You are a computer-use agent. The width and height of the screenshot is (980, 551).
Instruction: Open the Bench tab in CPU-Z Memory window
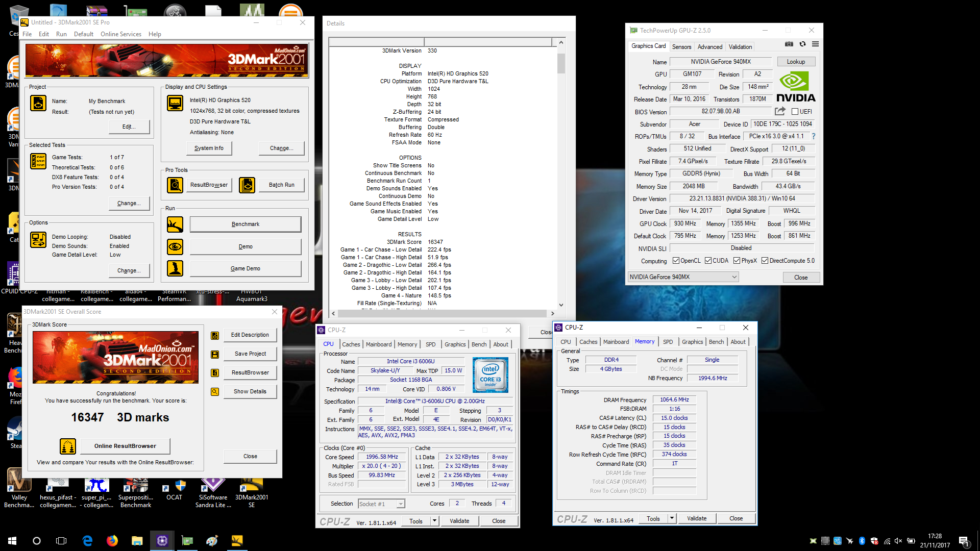pyautogui.click(x=716, y=342)
